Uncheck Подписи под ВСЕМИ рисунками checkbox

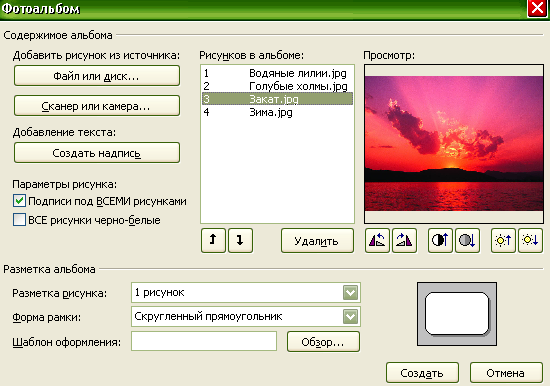tap(19, 201)
